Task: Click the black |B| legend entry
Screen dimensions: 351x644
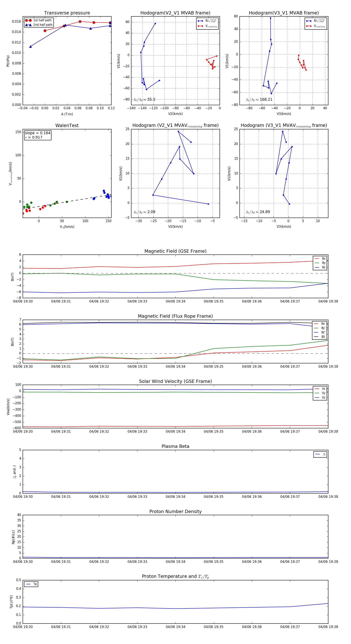Action: click(x=320, y=337)
